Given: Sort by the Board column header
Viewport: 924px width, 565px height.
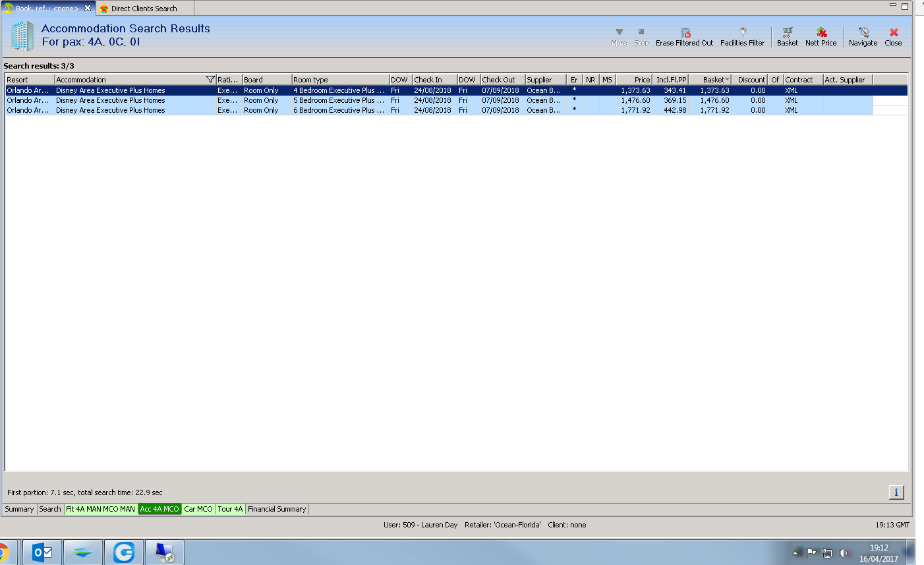Looking at the screenshot, I should (267, 80).
